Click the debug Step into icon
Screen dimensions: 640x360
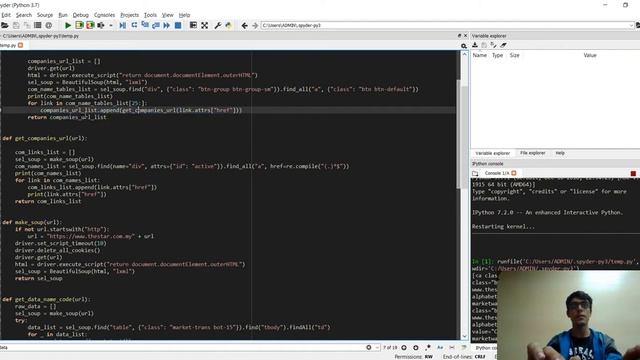145,25
